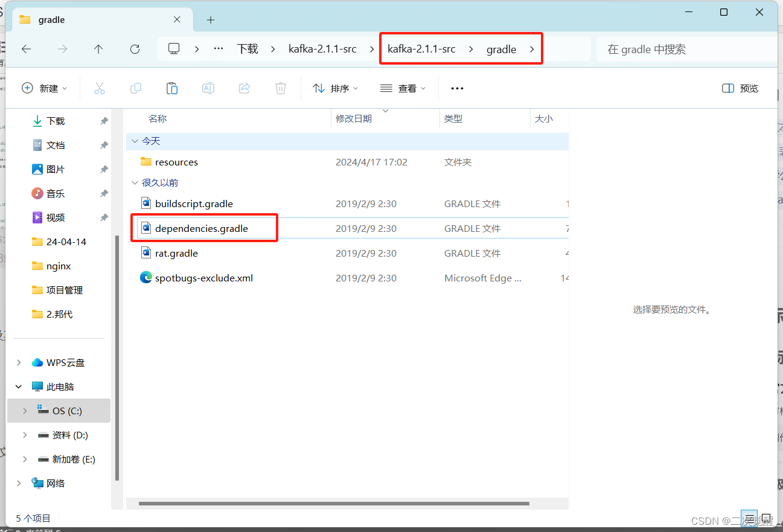Open the 查看 view options dropdown
Image resolution: width=783 pixels, height=532 pixels.
click(403, 88)
